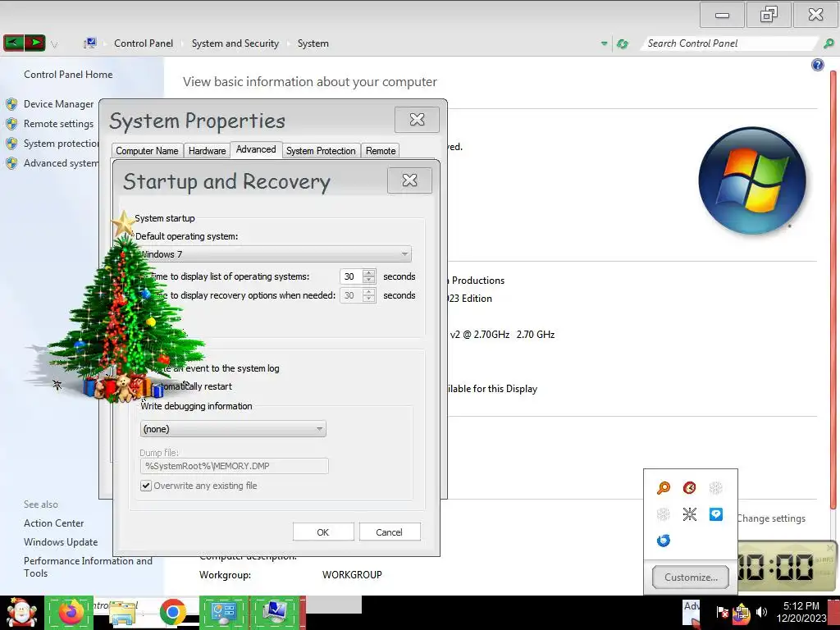
Task: Click the orange magnifier tray icon
Action: (663, 488)
